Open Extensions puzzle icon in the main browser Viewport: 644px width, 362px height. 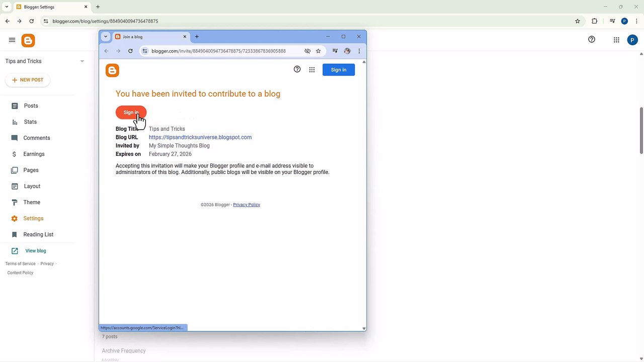tap(595, 21)
